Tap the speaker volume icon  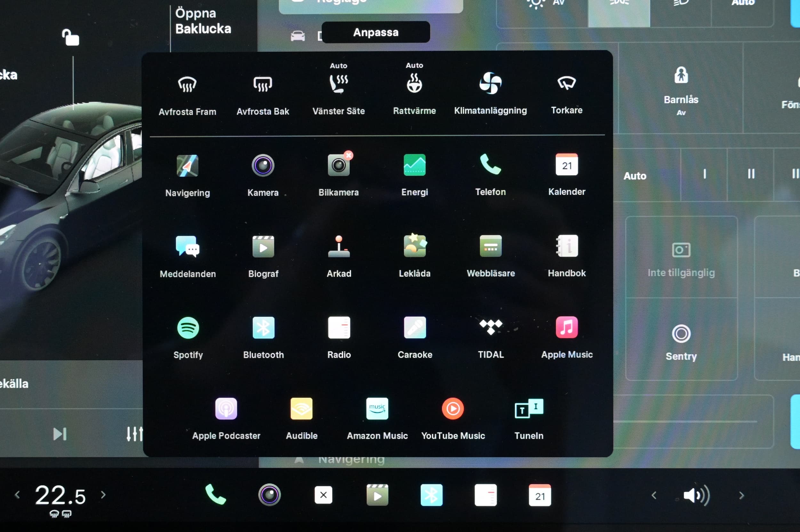click(696, 495)
